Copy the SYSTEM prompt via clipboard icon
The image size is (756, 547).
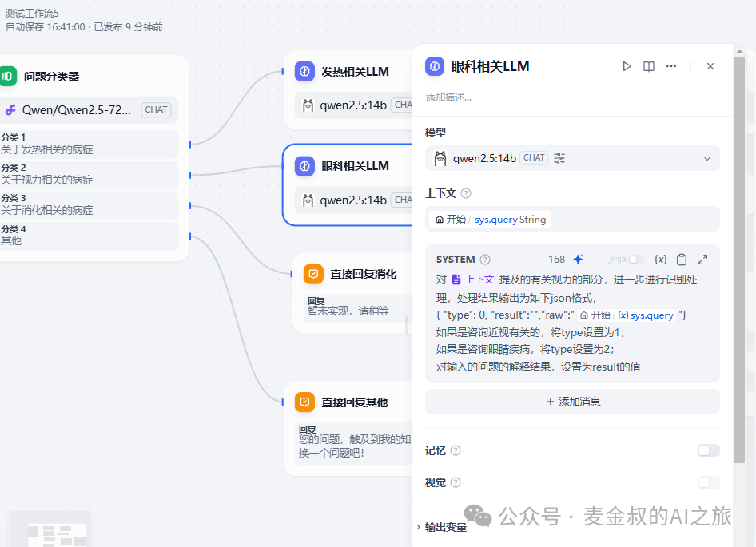pyautogui.click(x=682, y=260)
